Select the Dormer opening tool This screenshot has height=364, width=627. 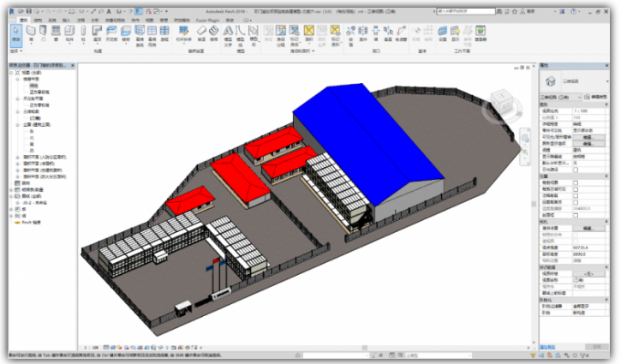[x=401, y=33]
